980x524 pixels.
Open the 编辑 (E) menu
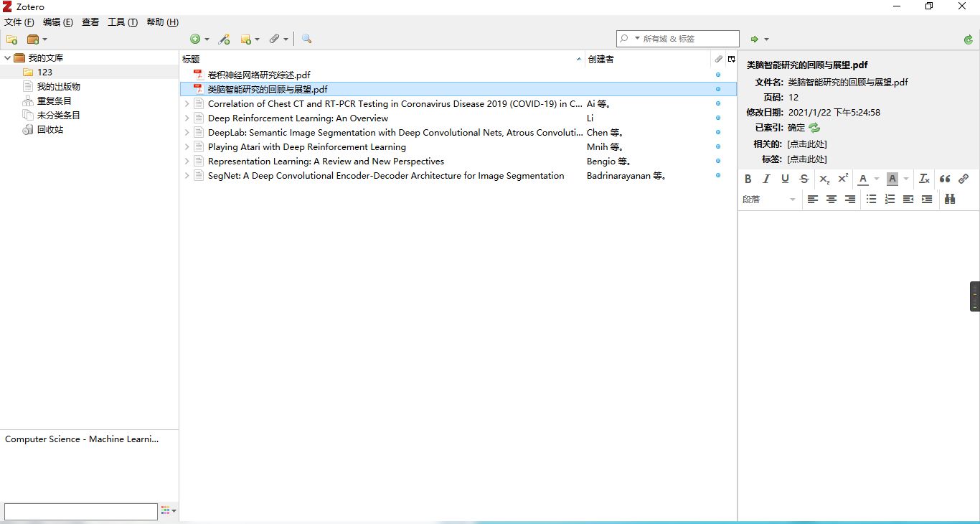(58, 22)
